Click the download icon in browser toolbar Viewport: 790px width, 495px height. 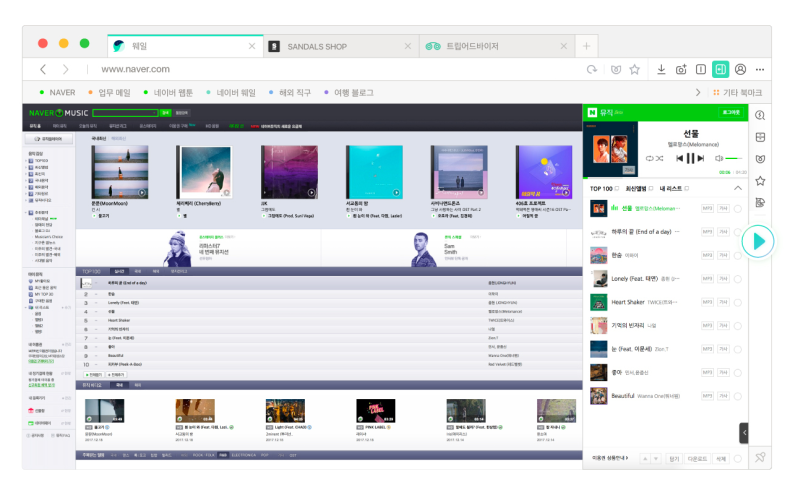pos(661,69)
